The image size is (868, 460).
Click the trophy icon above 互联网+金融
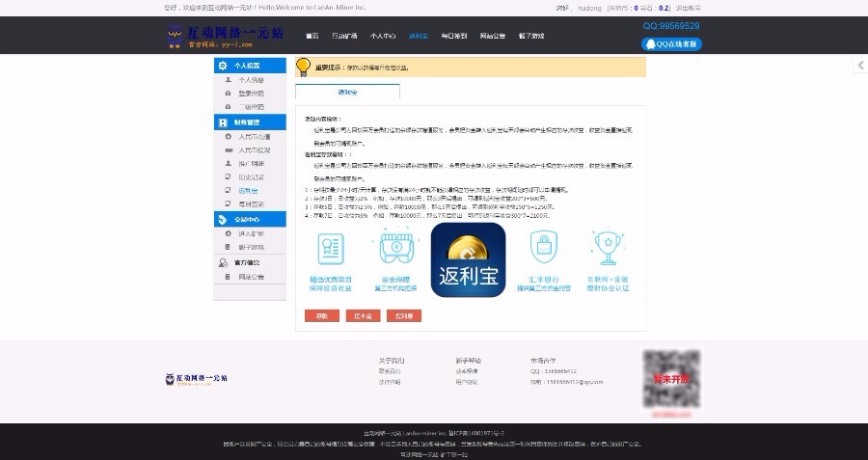click(x=608, y=248)
